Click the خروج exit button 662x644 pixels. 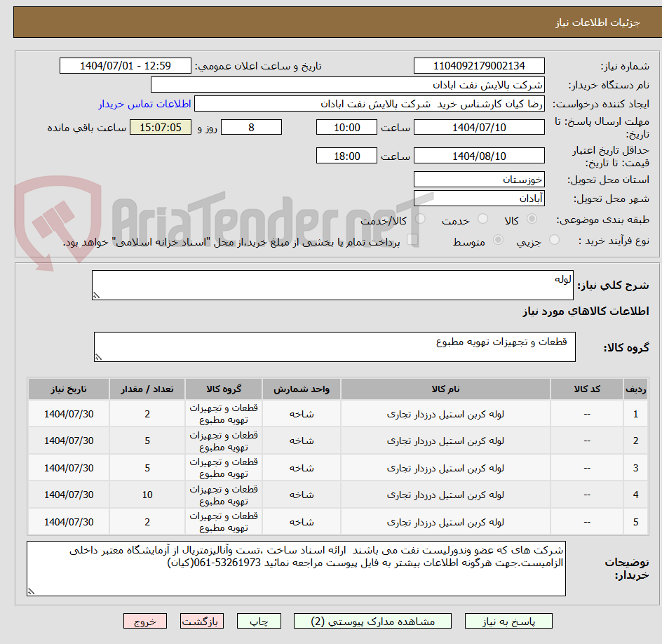[144, 621]
